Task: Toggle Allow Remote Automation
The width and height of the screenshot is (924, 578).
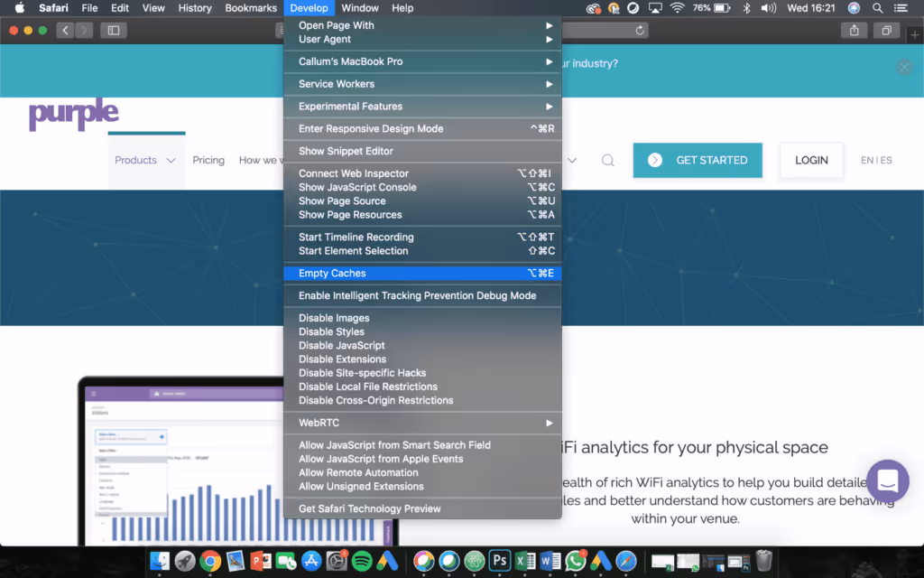Action: (x=422, y=472)
